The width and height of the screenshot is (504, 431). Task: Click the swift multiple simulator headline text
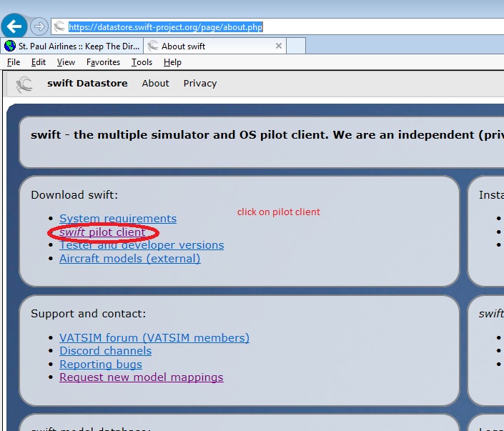[267, 135]
